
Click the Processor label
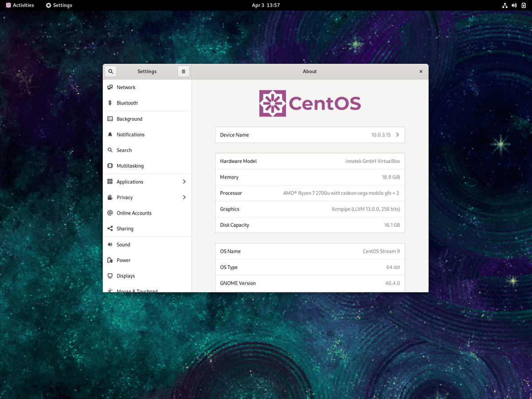tap(231, 193)
